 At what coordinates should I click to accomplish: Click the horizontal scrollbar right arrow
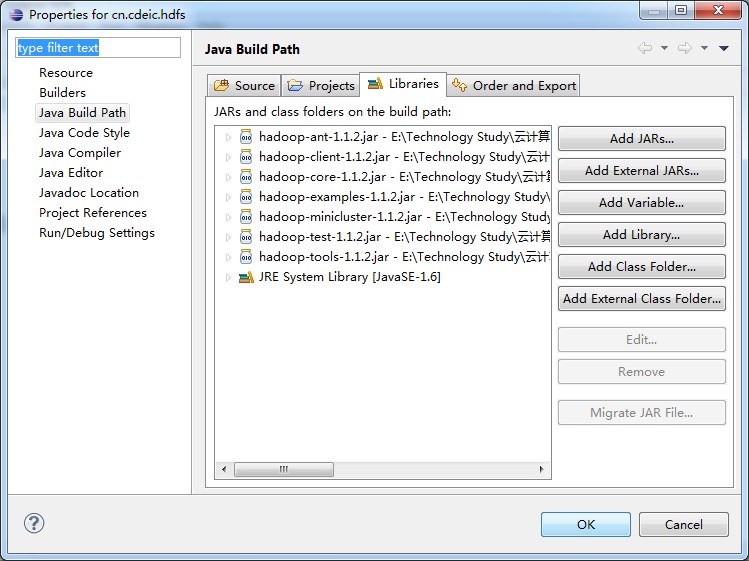click(x=542, y=469)
